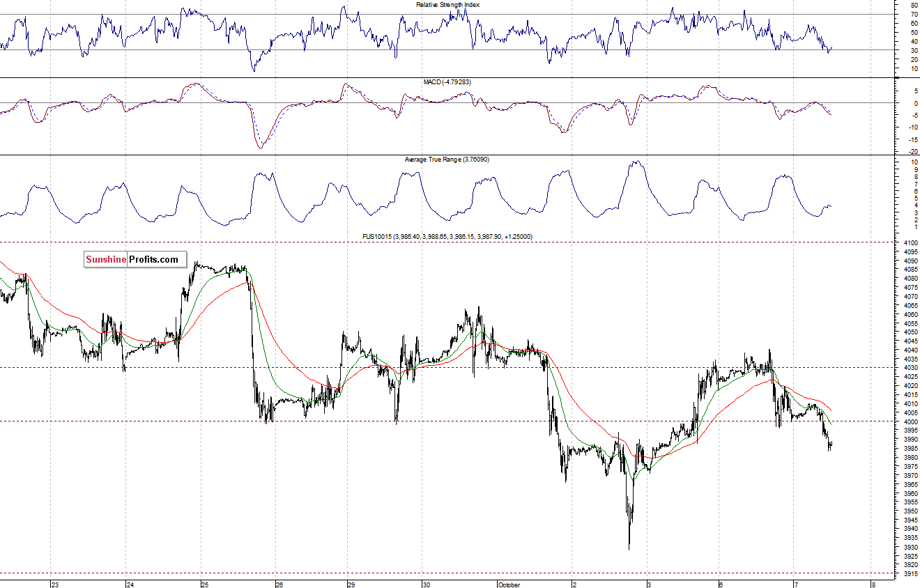Click date axis label '6'

721,585
